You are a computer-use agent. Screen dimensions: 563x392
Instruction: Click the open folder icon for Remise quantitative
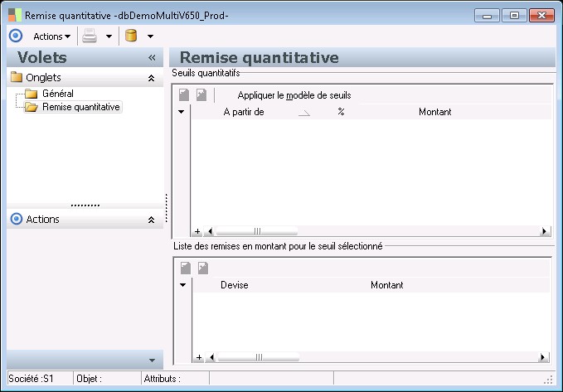[x=32, y=107]
